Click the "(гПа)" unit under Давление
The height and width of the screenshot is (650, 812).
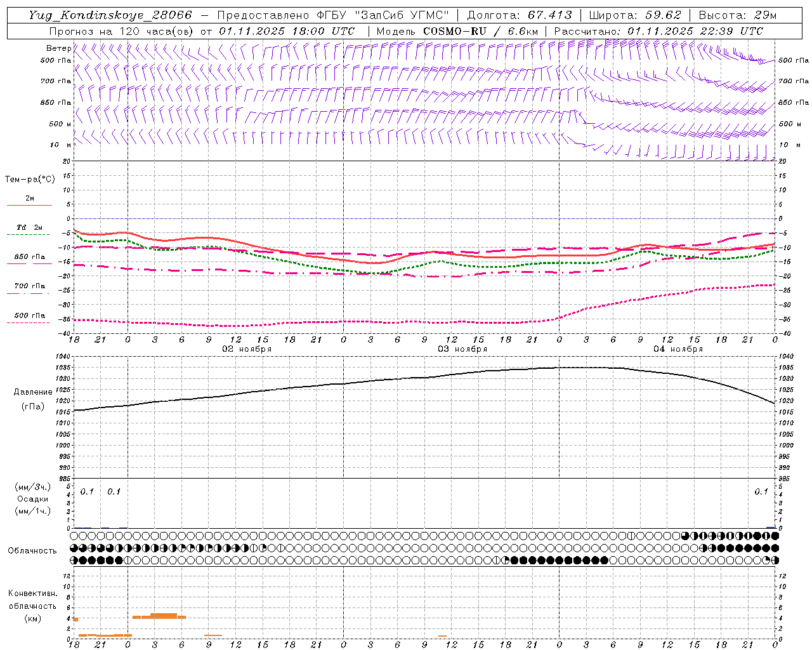tap(33, 407)
